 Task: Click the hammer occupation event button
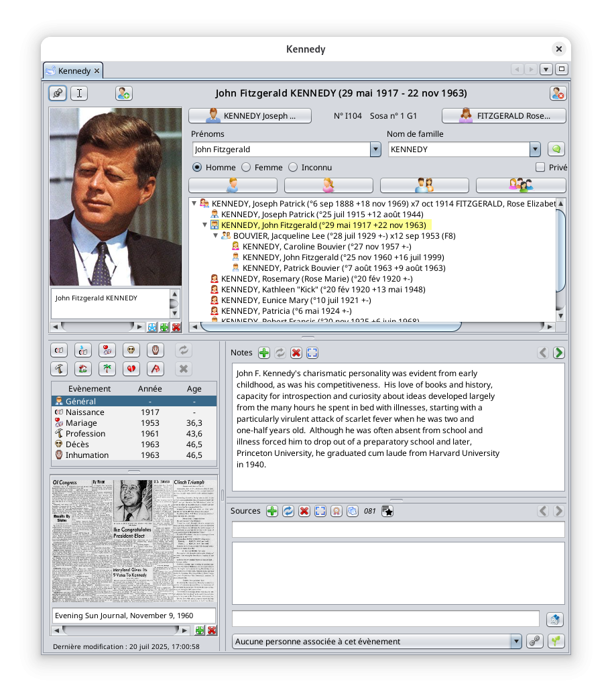[x=59, y=369]
